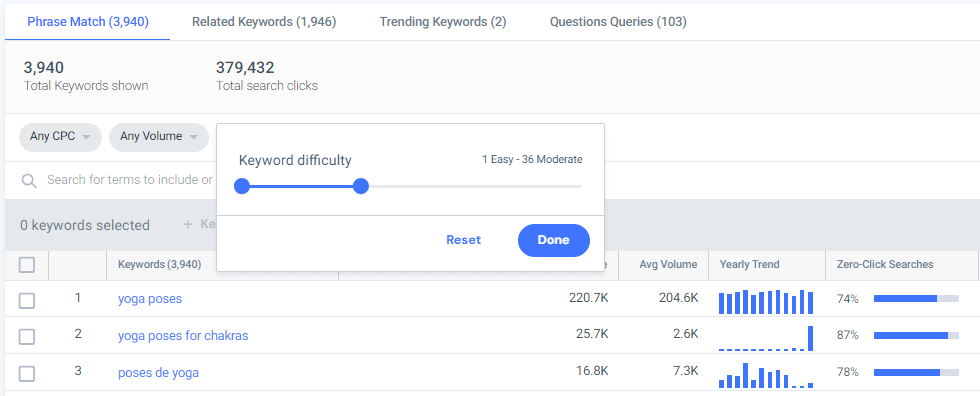The image size is (980, 396).
Task: Click the 25.7K volume value
Action: pyautogui.click(x=592, y=335)
